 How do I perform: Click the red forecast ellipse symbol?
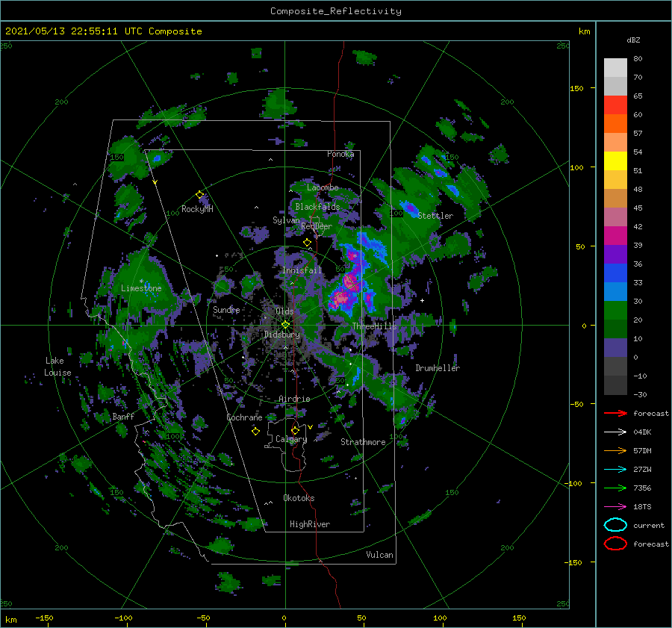point(615,544)
